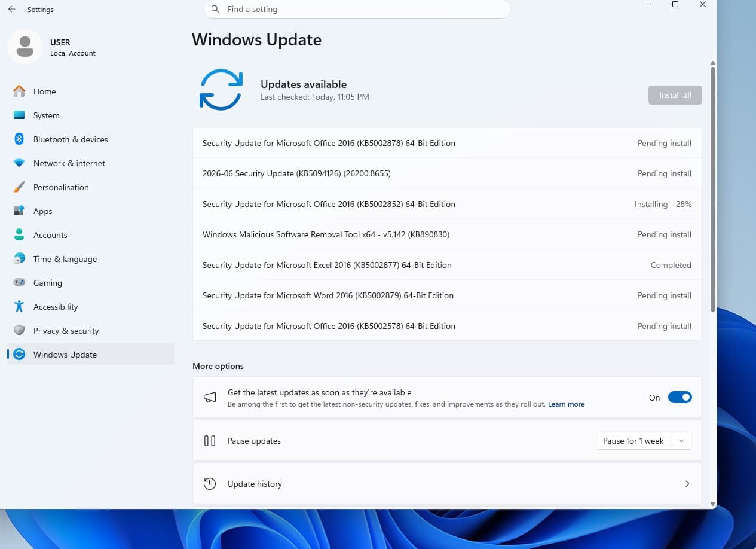Open Bluetooth & devices section
The width and height of the screenshot is (756, 549).
(x=91, y=139)
